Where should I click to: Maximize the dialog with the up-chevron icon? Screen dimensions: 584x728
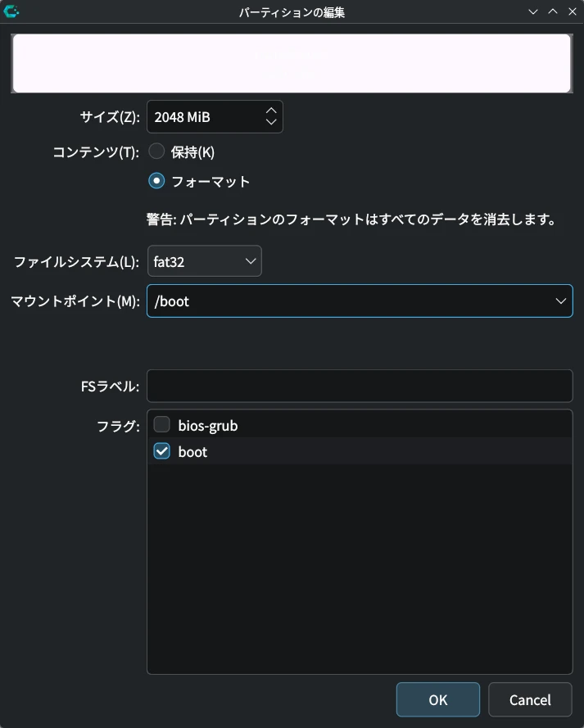pyautogui.click(x=552, y=11)
